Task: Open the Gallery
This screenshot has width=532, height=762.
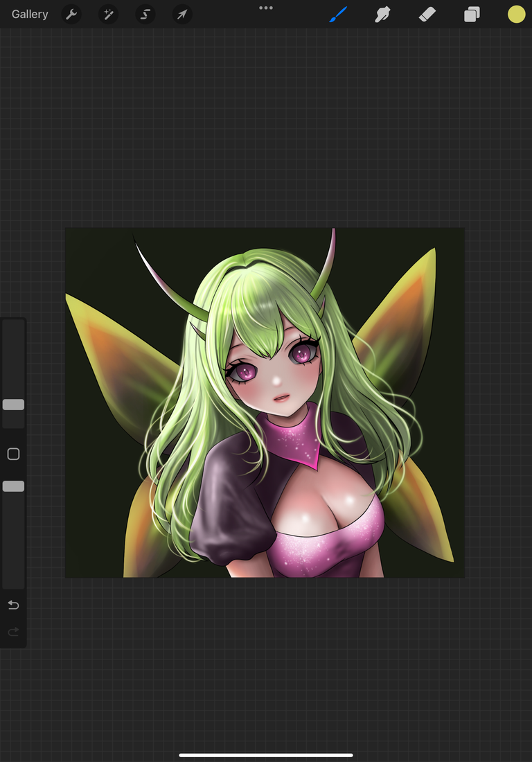Action: coord(30,14)
